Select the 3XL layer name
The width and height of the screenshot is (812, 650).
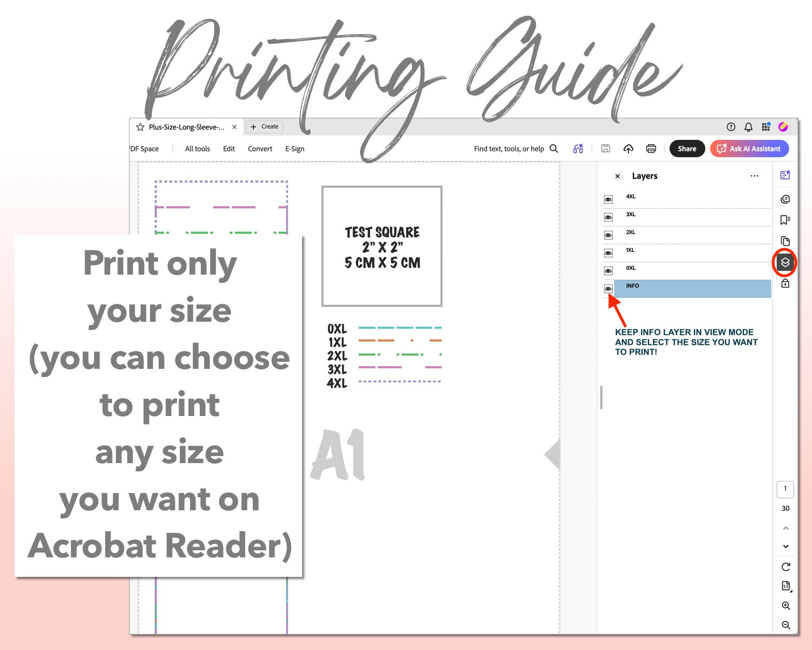pos(631,214)
